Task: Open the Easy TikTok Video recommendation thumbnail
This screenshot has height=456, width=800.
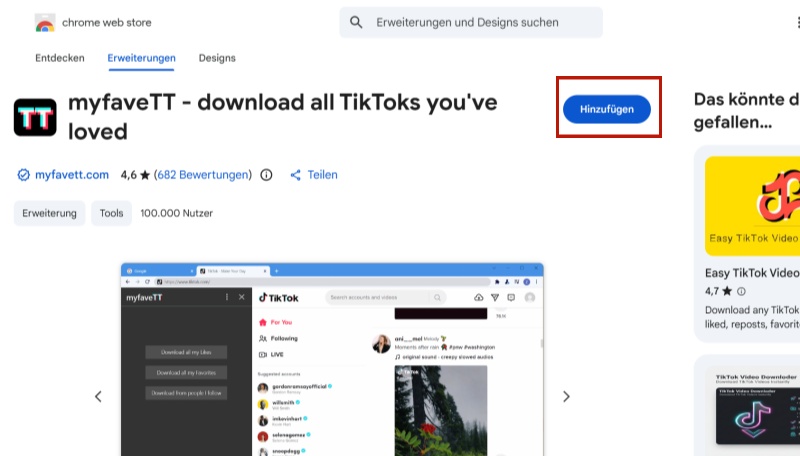Action: pyautogui.click(x=753, y=206)
